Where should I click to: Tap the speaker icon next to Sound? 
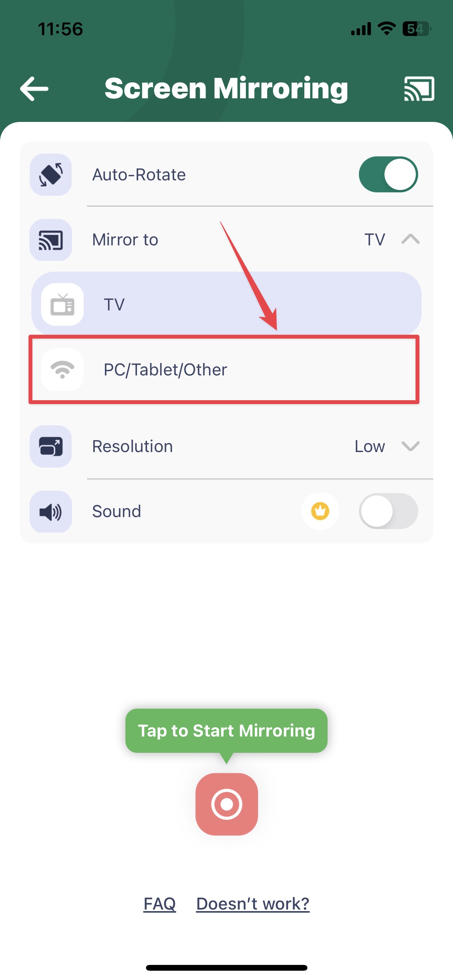point(51,511)
